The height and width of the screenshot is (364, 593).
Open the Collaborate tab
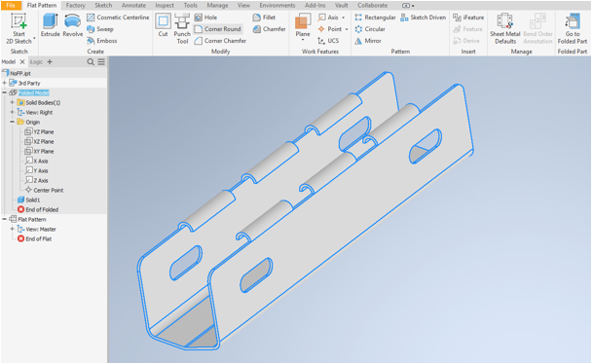point(372,5)
